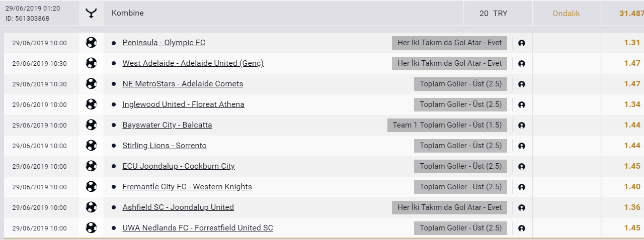Click the round status icon in the Fremantle City FC row

(x=522, y=187)
